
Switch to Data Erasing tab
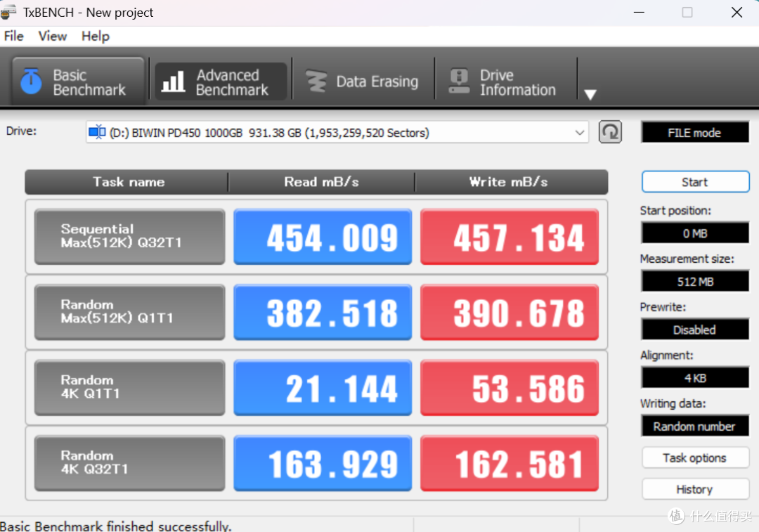[363, 82]
